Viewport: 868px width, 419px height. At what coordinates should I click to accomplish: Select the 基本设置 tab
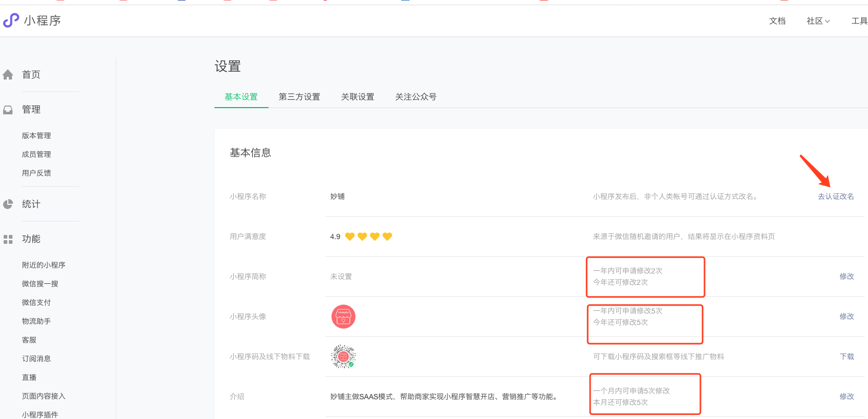[x=241, y=97]
